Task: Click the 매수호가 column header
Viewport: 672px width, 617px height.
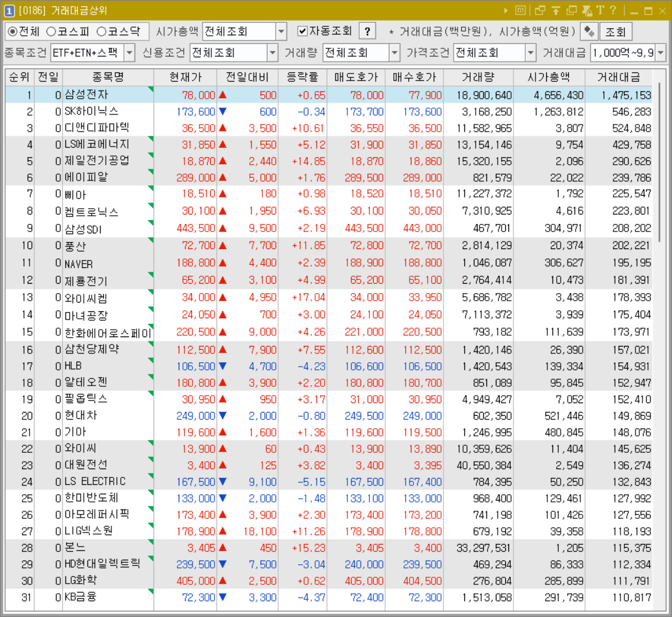Action: [414, 77]
